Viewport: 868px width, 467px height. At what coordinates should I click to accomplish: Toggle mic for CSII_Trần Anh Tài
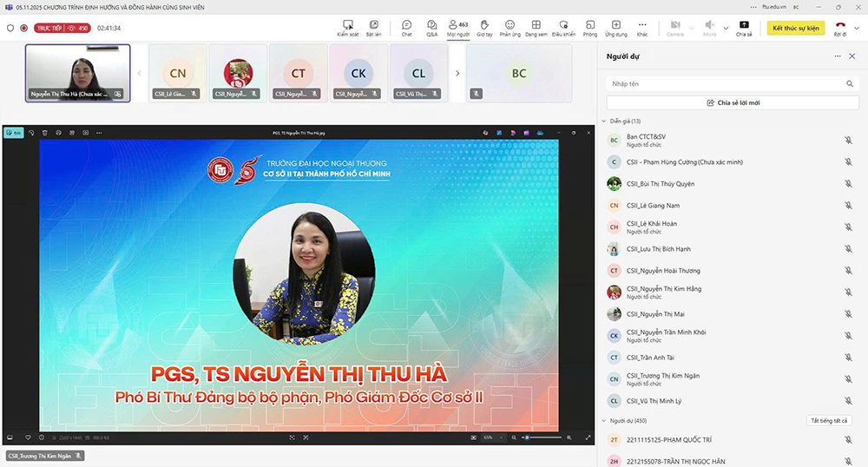tap(848, 358)
